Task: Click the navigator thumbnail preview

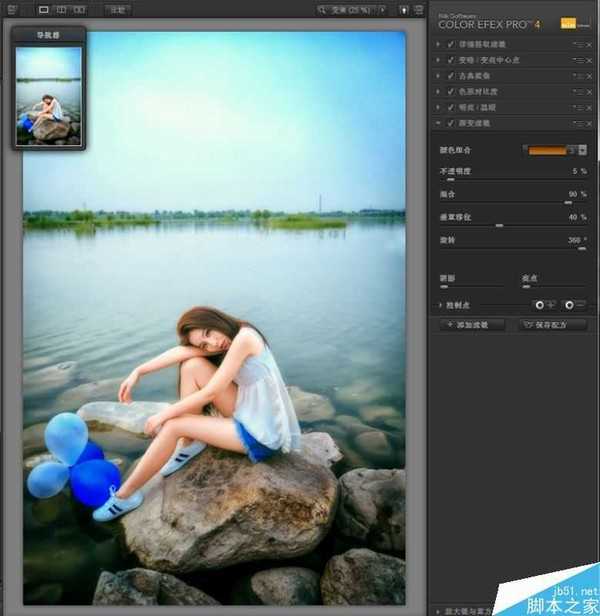Action: 48,95
